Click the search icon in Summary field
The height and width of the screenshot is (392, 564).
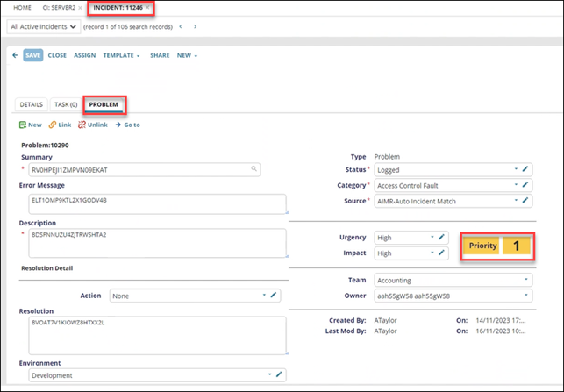[253, 169]
